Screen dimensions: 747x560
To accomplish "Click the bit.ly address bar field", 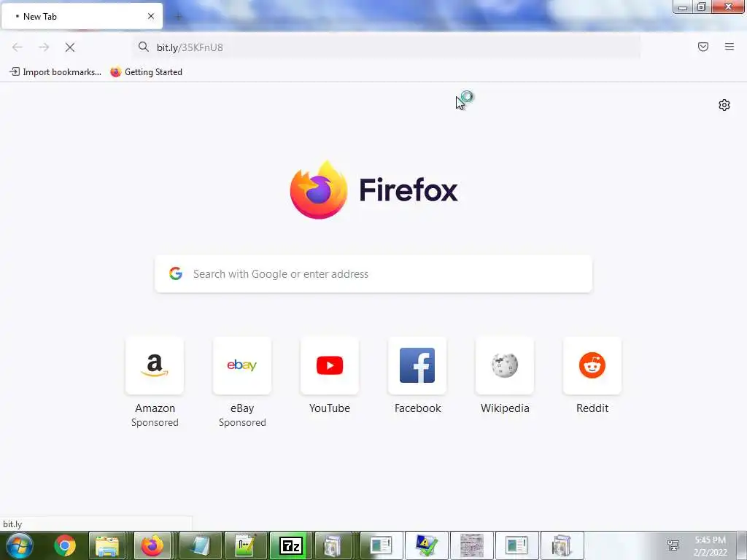I will [386, 47].
